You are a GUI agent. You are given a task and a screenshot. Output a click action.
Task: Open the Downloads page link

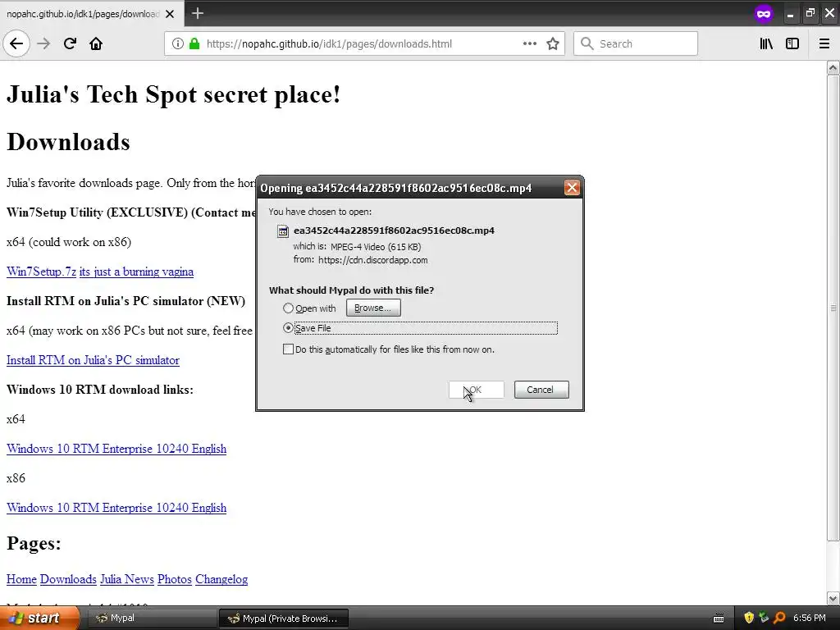68,579
